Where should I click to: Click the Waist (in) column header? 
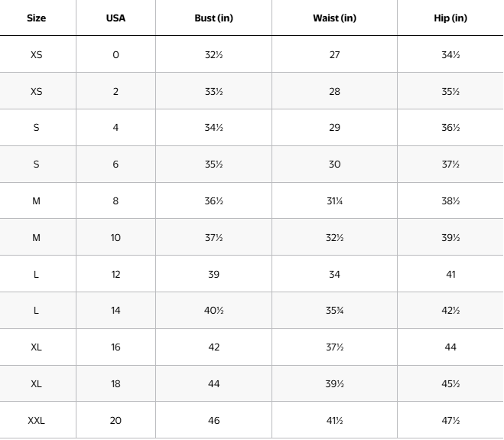(334, 18)
